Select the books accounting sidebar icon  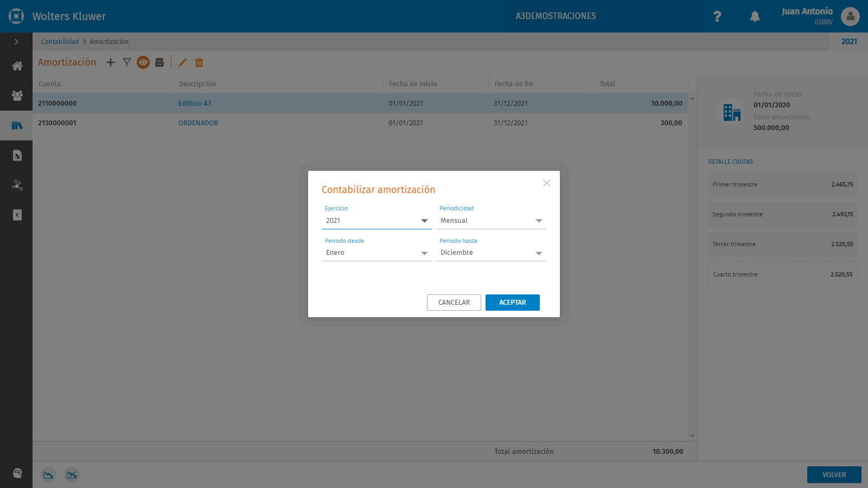(x=17, y=125)
